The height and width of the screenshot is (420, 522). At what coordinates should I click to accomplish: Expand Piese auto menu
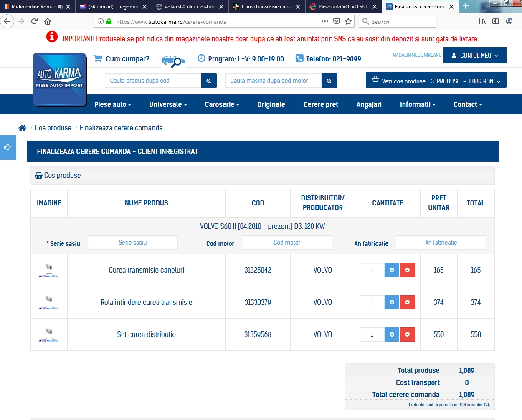(x=112, y=104)
